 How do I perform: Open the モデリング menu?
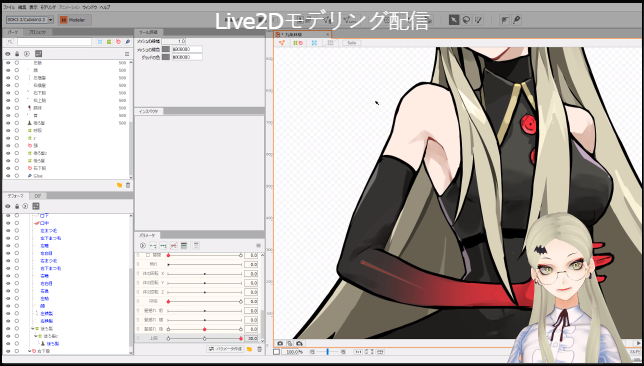48,7
